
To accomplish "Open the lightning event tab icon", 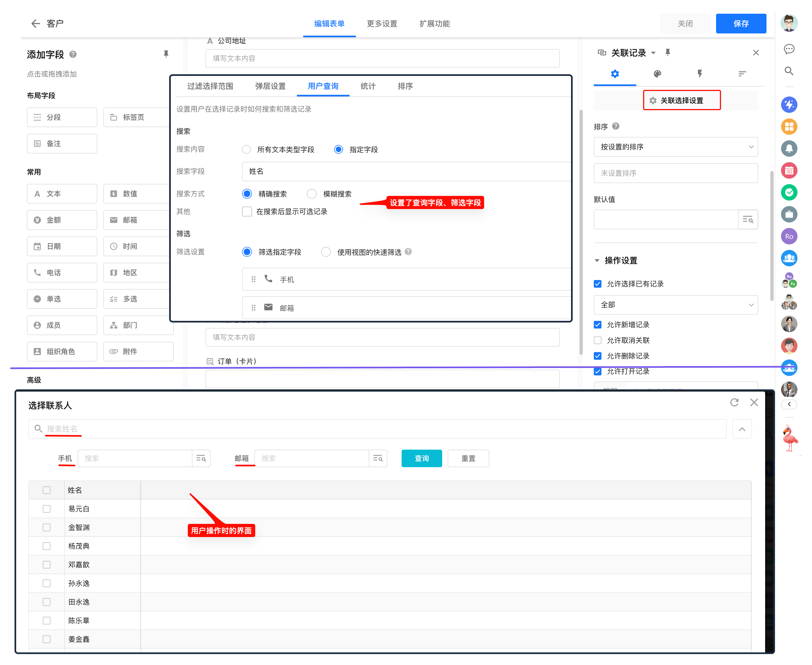I will pyautogui.click(x=699, y=73).
